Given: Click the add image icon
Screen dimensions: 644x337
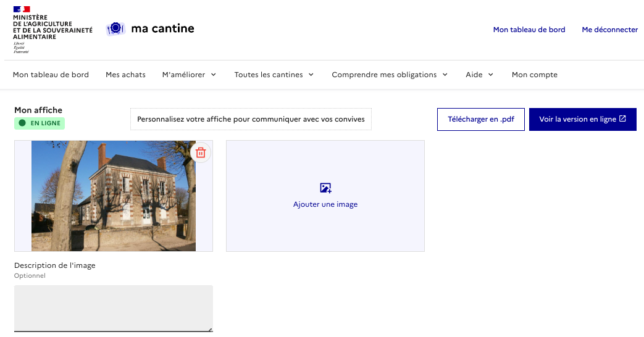Looking at the screenshot, I should click(x=325, y=188).
